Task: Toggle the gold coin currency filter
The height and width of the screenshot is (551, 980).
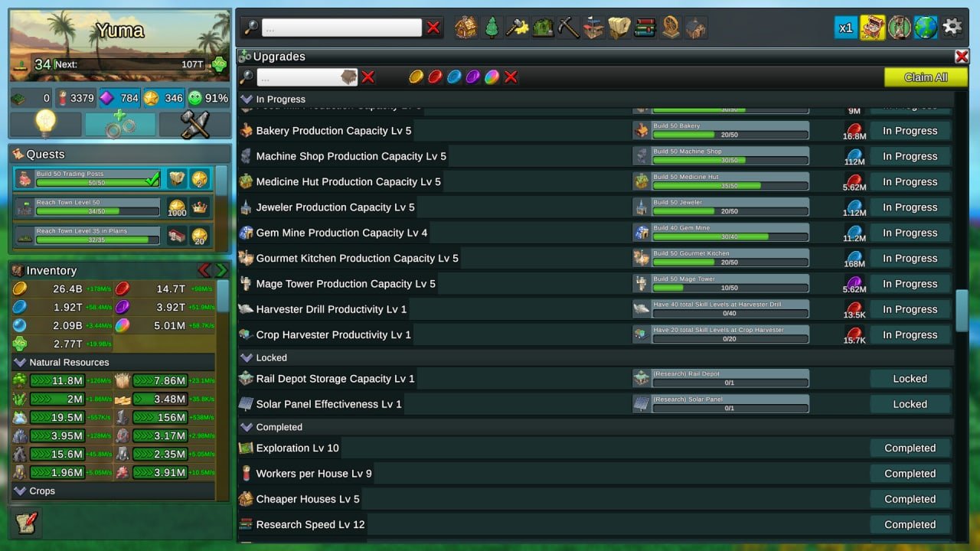Action: [x=416, y=77]
